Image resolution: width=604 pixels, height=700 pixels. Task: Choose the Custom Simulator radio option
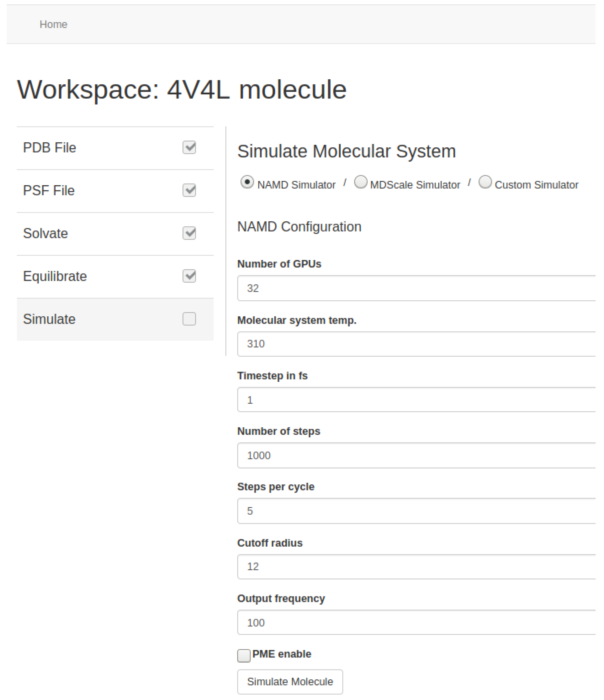coord(485,182)
